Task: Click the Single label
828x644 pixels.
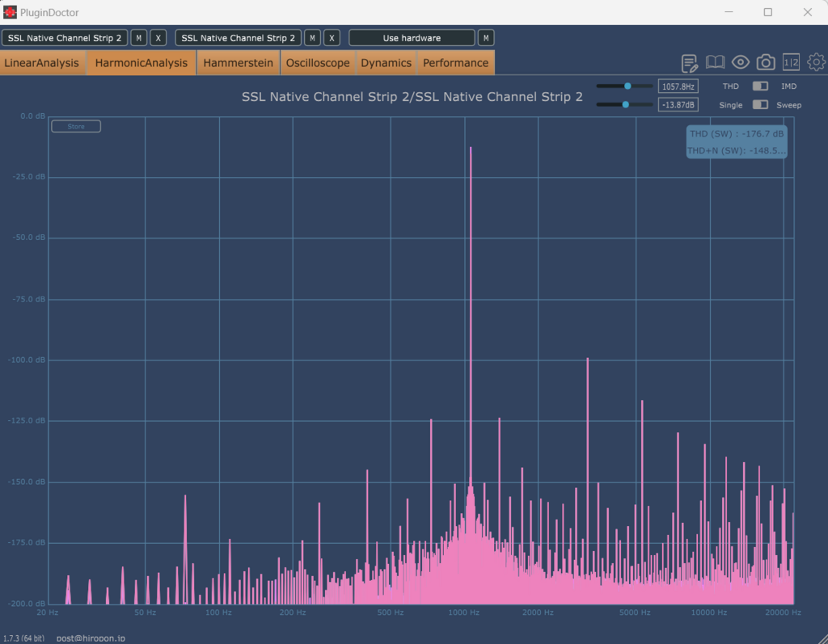Action: (731, 105)
